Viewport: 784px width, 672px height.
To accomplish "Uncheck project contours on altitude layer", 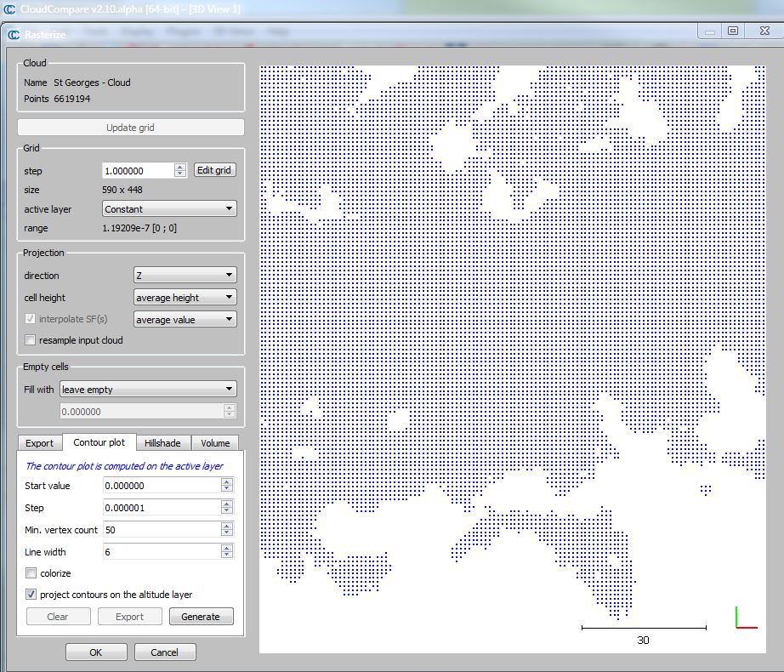I will click(31, 595).
